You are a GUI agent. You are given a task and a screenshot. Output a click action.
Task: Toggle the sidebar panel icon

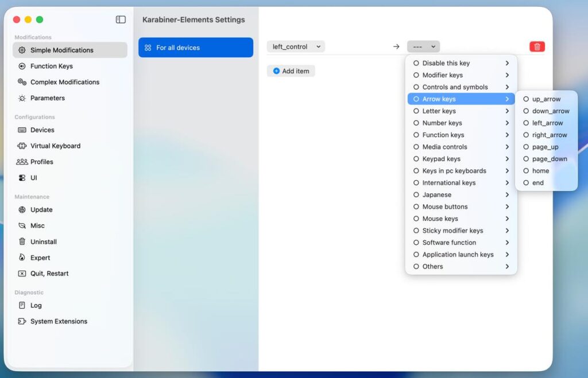(x=121, y=20)
